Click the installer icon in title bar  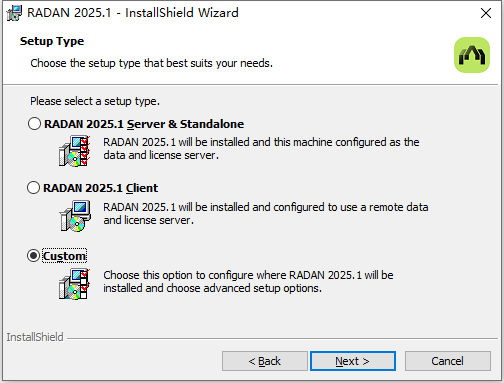tap(14, 13)
